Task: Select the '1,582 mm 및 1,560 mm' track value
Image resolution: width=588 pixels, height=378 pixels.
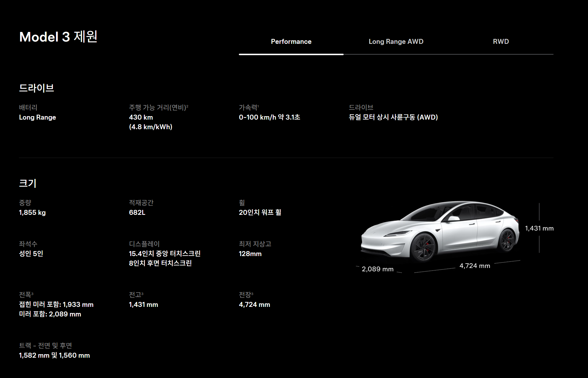Action: tap(54, 355)
